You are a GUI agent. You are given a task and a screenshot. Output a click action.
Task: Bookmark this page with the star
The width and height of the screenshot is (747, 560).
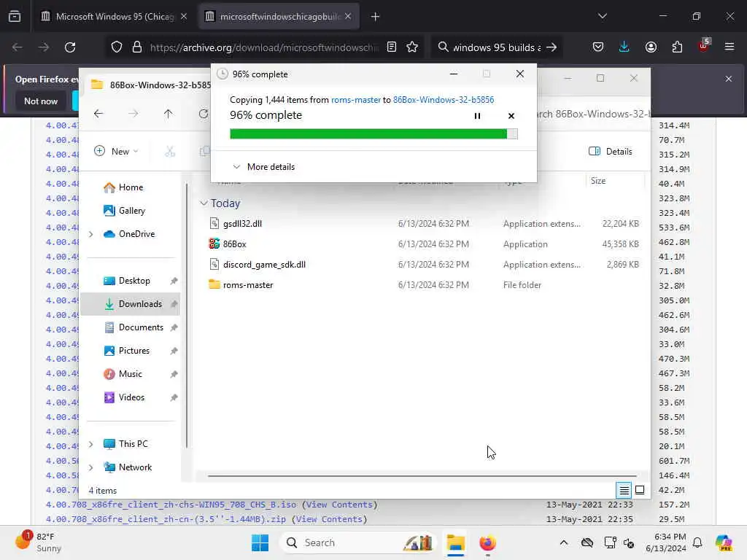[x=412, y=47]
